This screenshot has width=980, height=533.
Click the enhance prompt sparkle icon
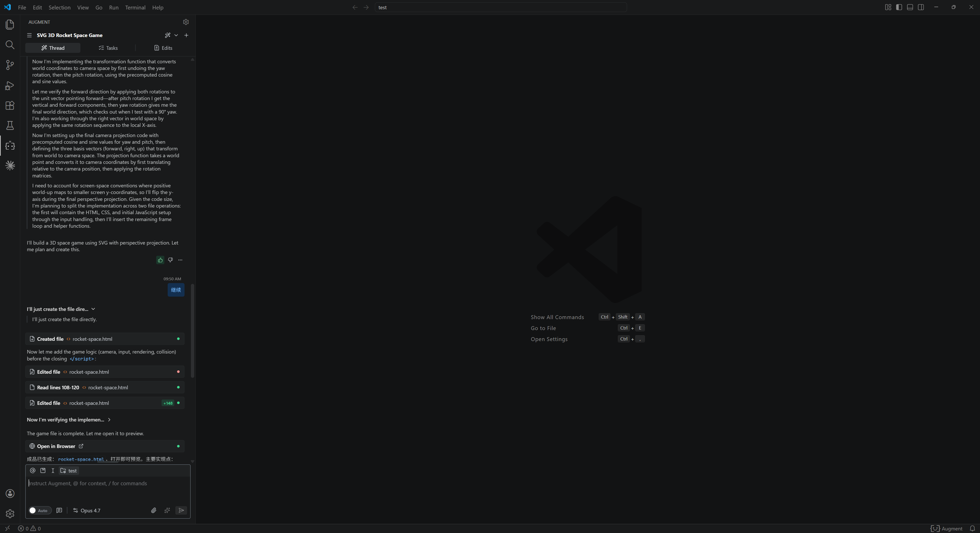point(167,511)
